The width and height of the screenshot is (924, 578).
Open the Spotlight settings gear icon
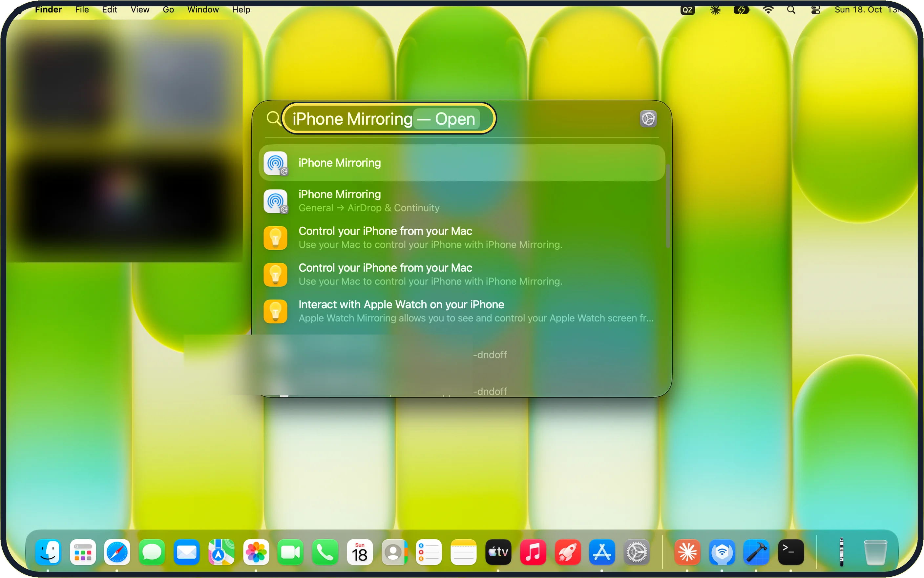coord(648,119)
